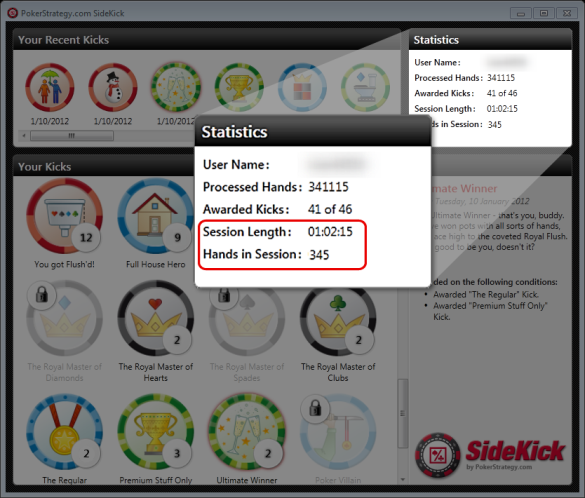Select the snowman recent kick badge
The width and height of the screenshot is (585, 498).
[x=113, y=87]
